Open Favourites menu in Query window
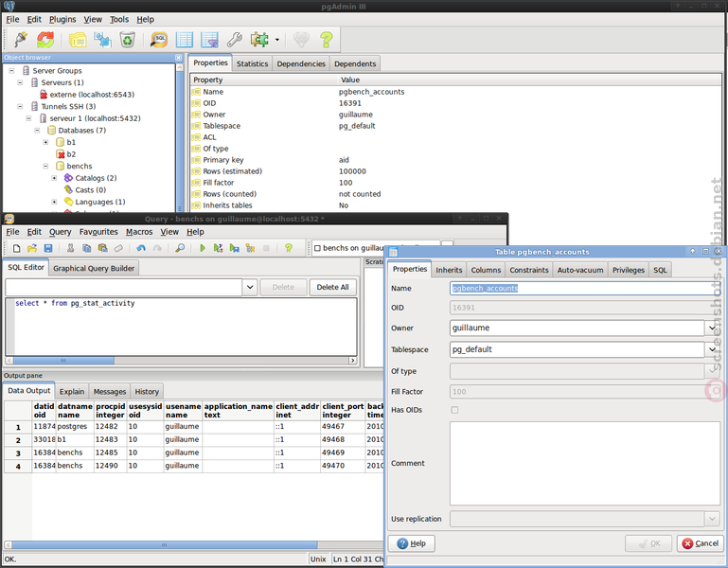This screenshot has width=728, height=568. pyautogui.click(x=98, y=232)
